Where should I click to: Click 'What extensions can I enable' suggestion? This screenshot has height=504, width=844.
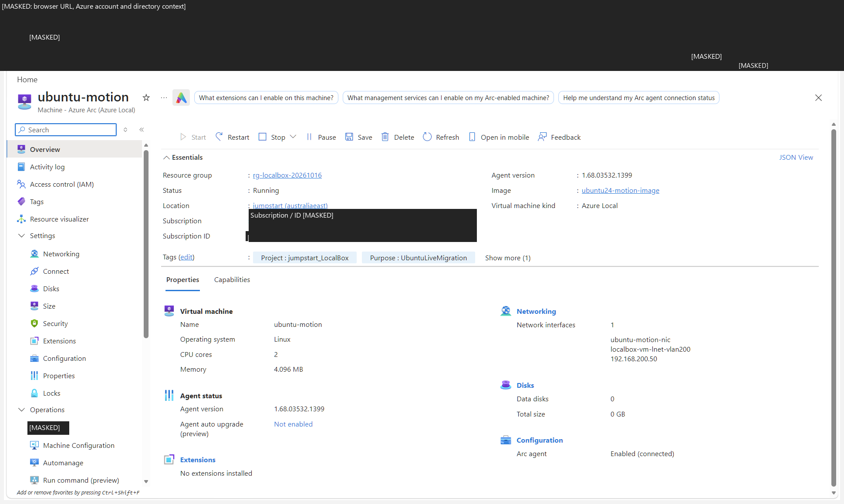[266, 97]
